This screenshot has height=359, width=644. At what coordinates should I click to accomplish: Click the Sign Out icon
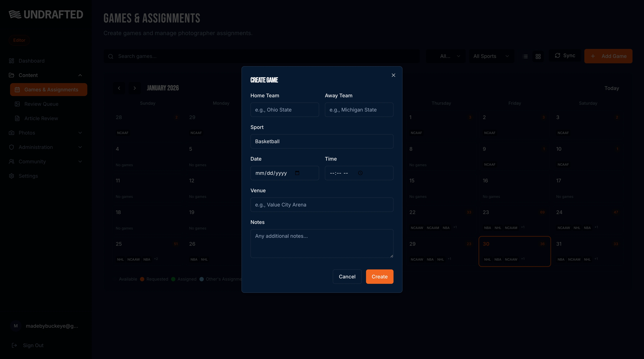point(15,345)
